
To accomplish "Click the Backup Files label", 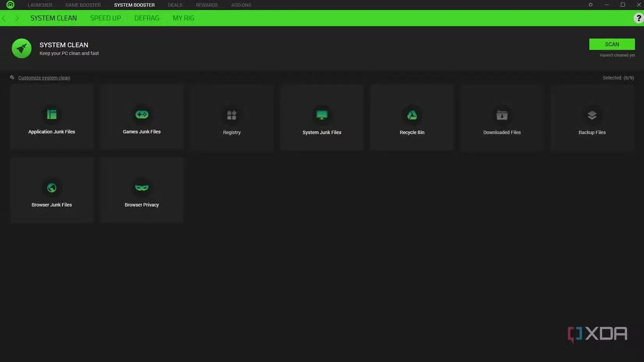I will (x=592, y=133).
